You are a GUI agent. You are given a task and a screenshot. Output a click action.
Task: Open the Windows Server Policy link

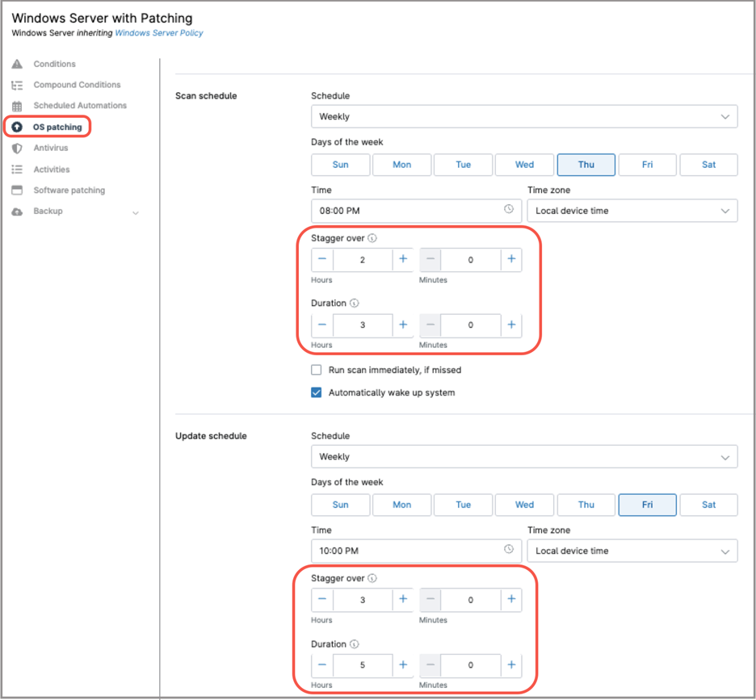pyautogui.click(x=159, y=33)
